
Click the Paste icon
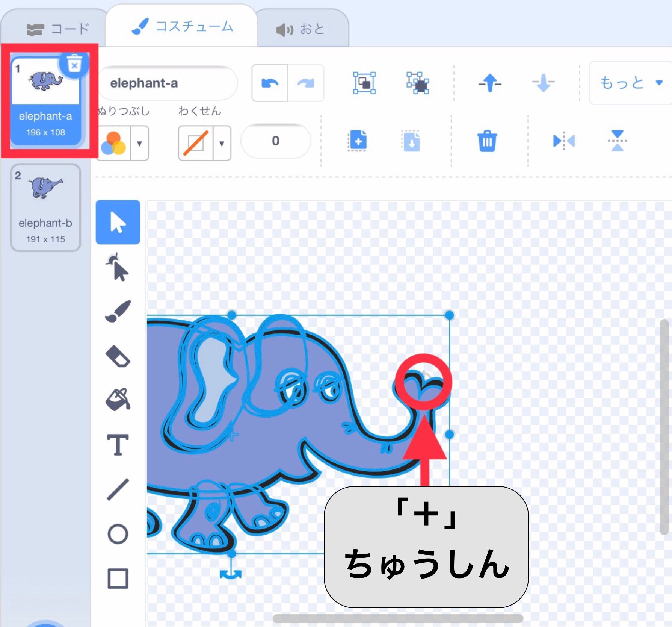click(x=411, y=141)
